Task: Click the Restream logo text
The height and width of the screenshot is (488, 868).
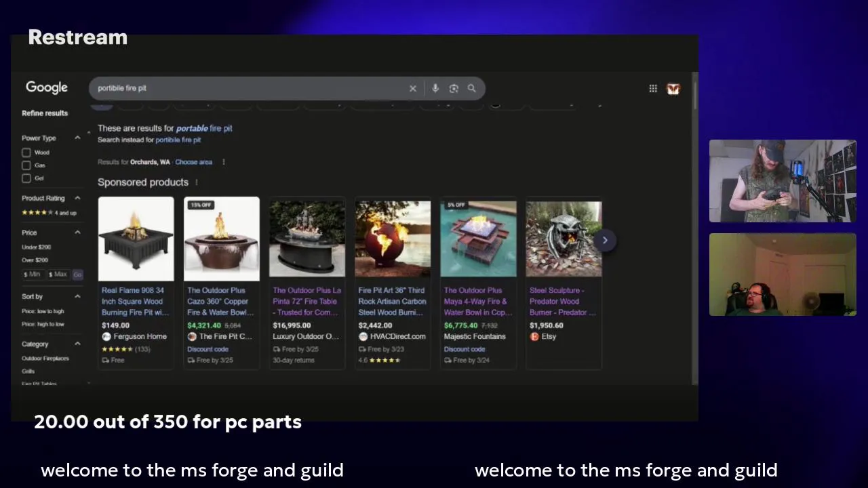Action: [78, 37]
